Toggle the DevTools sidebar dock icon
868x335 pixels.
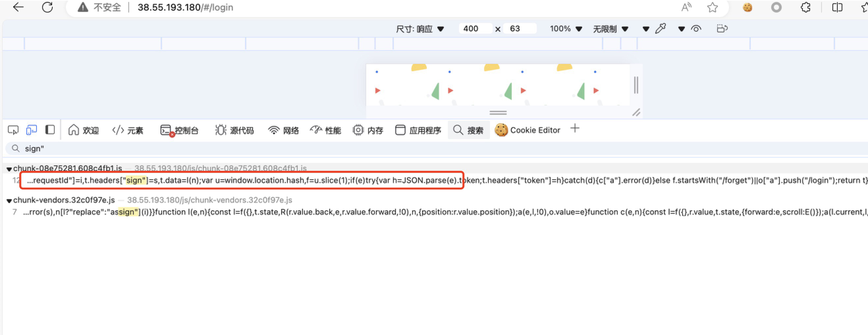[49, 130]
